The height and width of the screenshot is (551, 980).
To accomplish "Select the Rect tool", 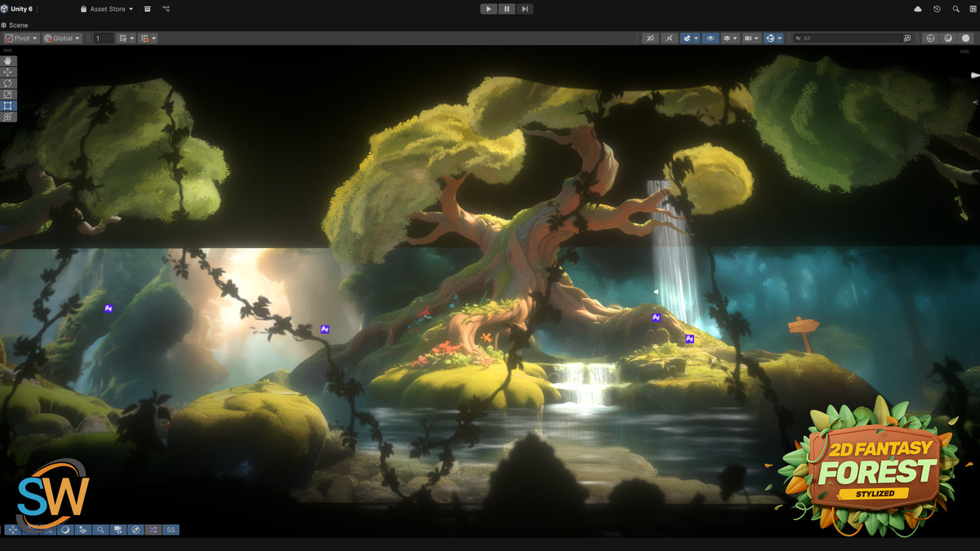I will pyautogui.click(x=8, y=105).
